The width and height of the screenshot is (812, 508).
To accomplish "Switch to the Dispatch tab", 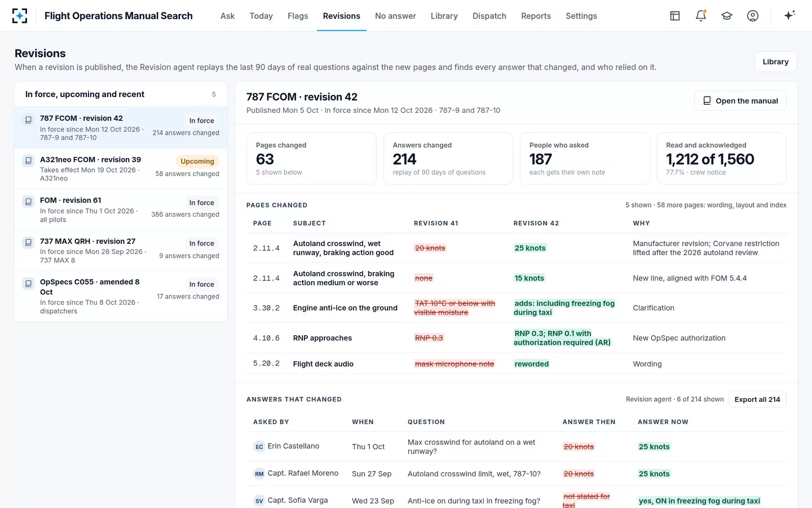I will [x=489, y=16].
